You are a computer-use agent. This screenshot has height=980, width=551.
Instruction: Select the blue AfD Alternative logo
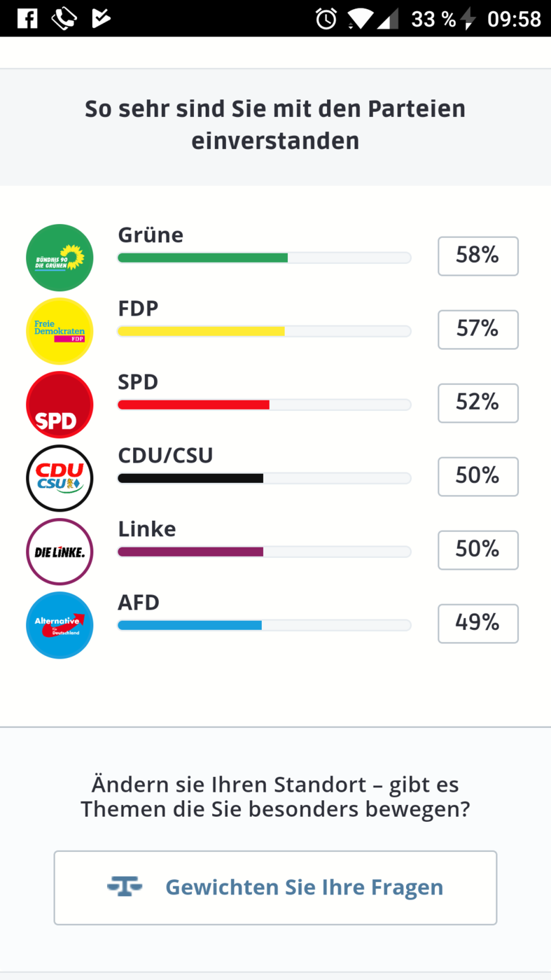(60, 625)
